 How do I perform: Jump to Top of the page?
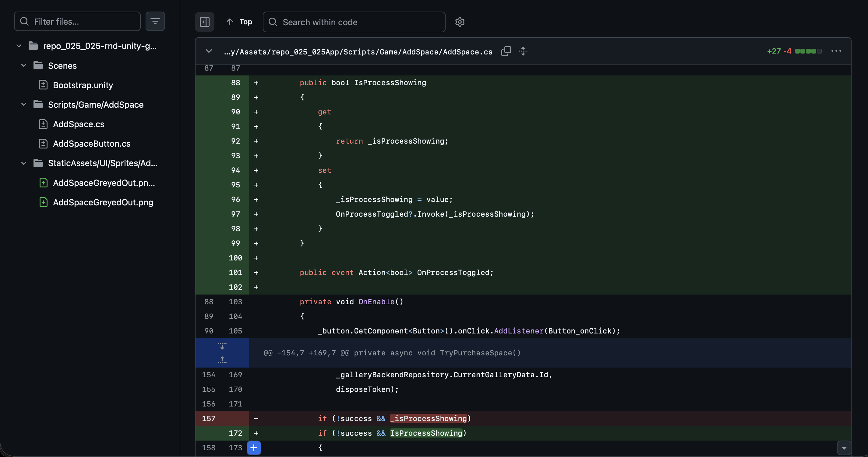pos(240,22)
